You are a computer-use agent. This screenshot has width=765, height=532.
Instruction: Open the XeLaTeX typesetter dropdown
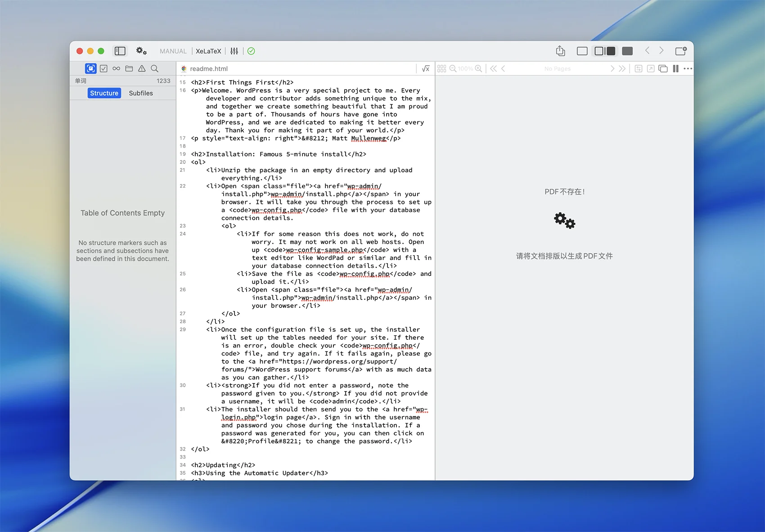click(208, 51)
